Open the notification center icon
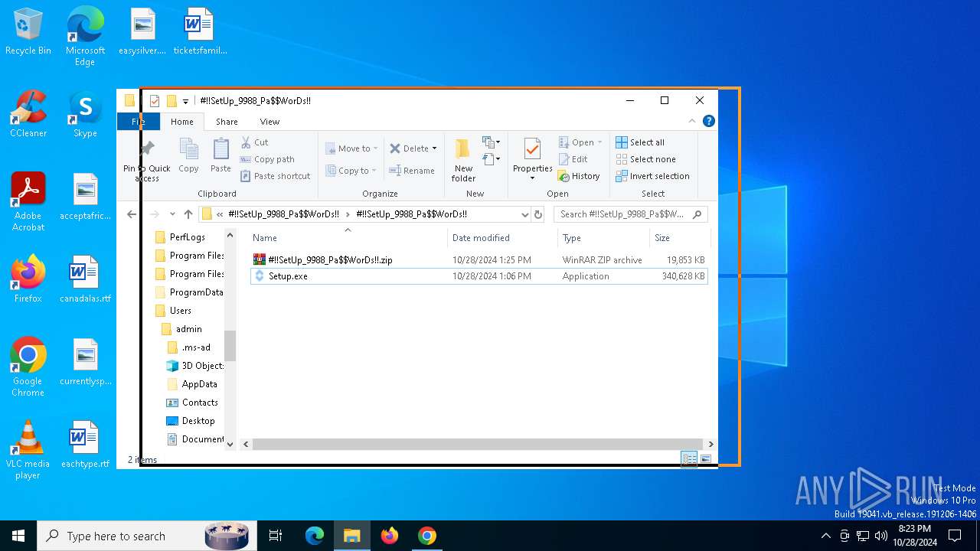980x551 pixels. click(955, 536)
